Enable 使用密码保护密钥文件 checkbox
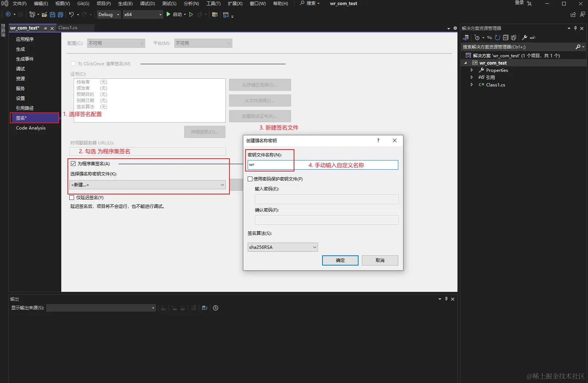Image resolution: width=588 pixels, height=383 pixels. point(250,179)
